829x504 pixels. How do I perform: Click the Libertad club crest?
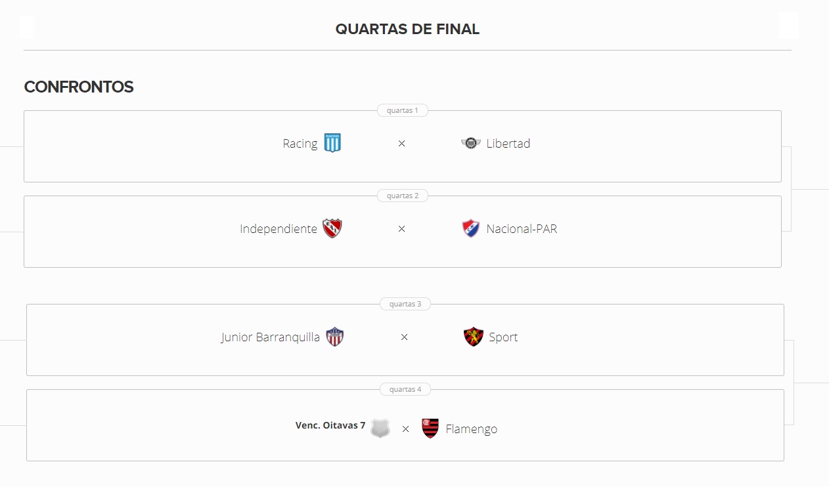tap(471, 143)
